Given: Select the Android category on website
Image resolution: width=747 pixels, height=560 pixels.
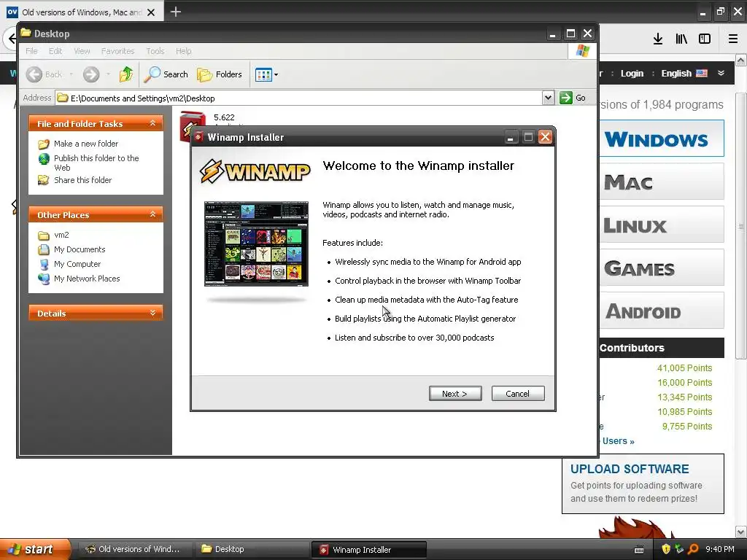Looking at the screenshot, I should point(662,311).
